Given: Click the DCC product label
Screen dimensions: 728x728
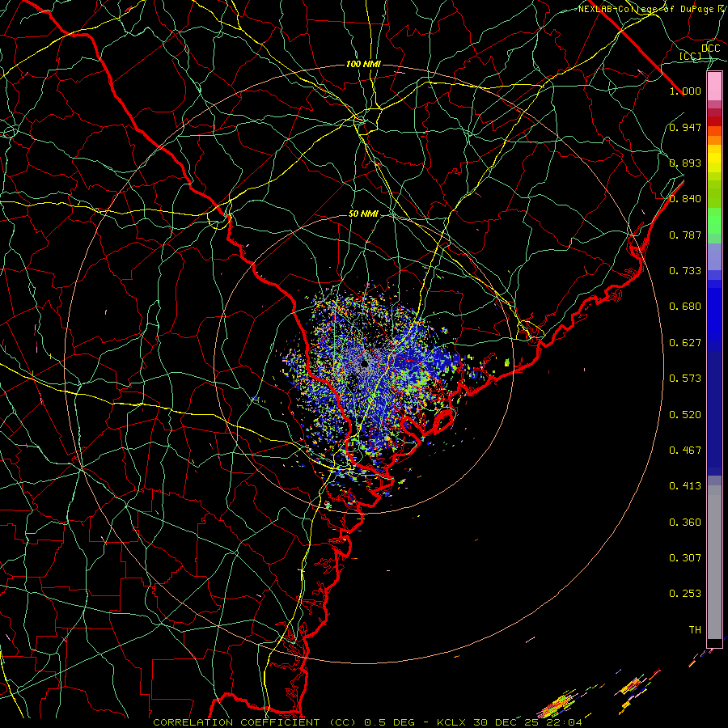Looking at the screenshot, I should pyautogui.click(x=711, y=49).
